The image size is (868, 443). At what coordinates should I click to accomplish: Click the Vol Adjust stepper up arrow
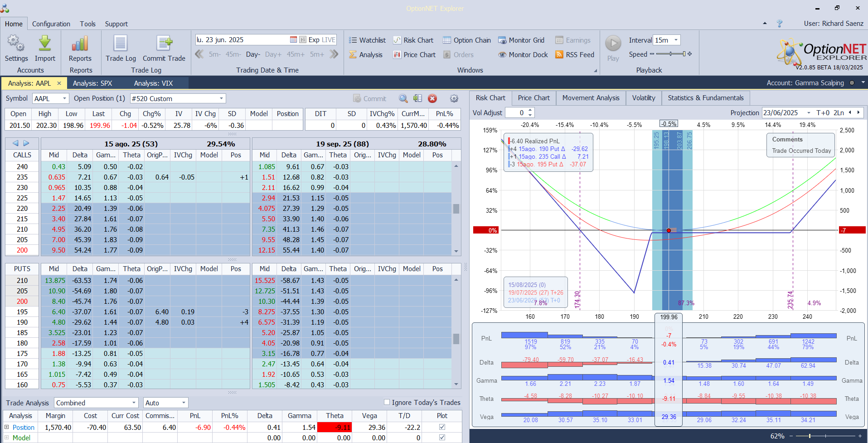[x=530, y=110]
